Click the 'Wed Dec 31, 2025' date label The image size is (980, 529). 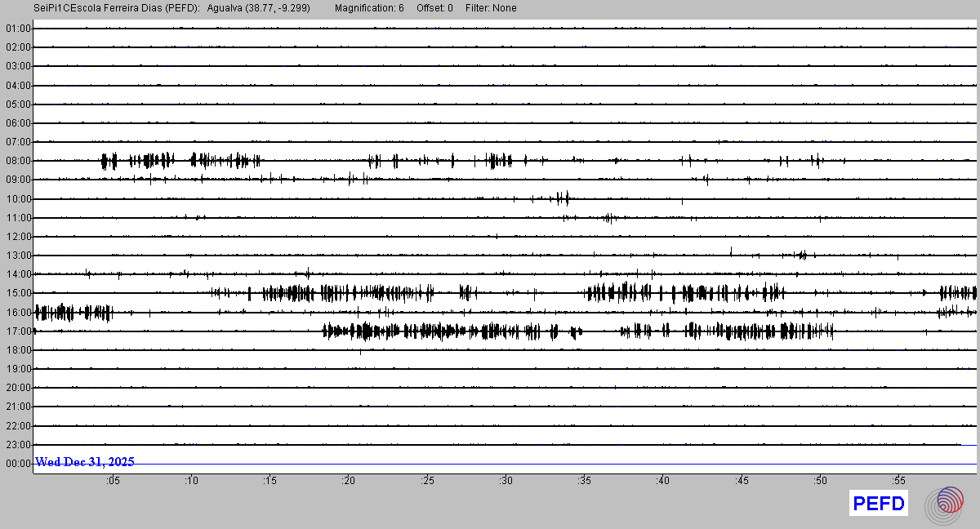point(85,462)
